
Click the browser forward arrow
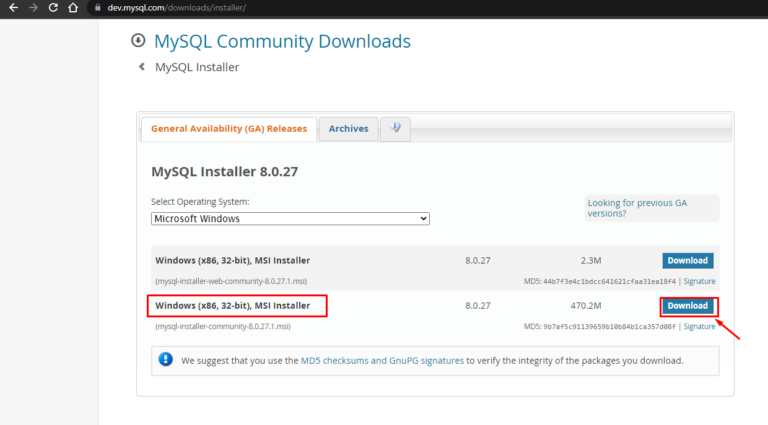click(33, 8)
